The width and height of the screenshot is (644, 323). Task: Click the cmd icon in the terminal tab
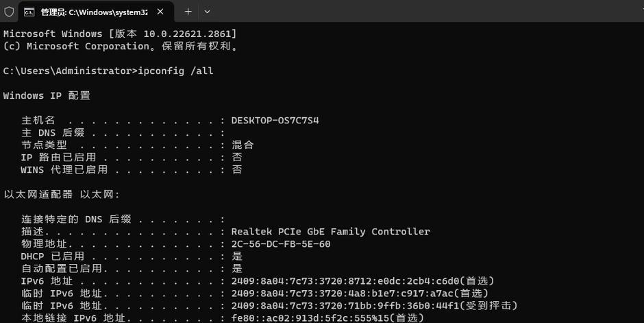(x=29, y=12)
